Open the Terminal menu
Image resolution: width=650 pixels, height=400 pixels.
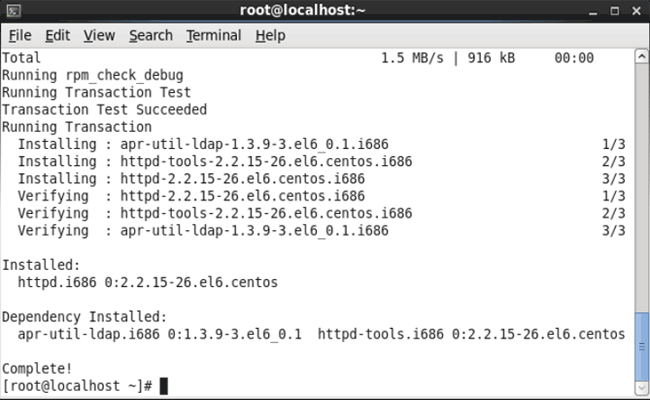point(214,35)
